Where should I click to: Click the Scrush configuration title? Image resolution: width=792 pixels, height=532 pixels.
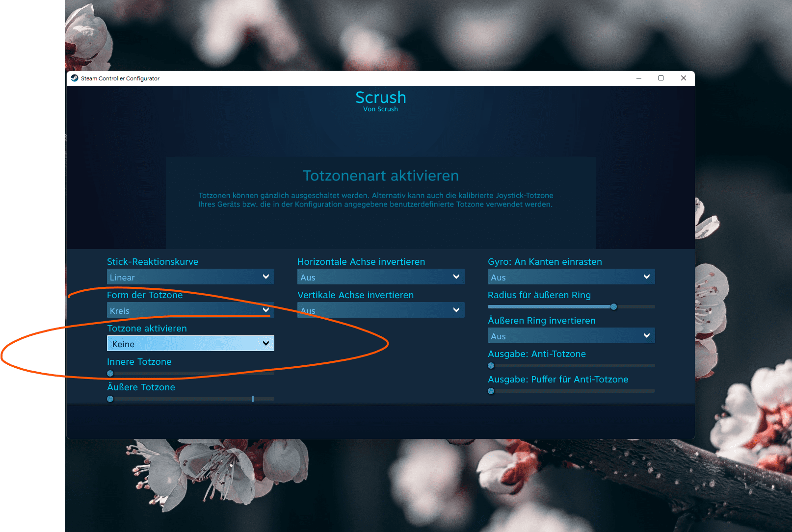pos(381,97)
